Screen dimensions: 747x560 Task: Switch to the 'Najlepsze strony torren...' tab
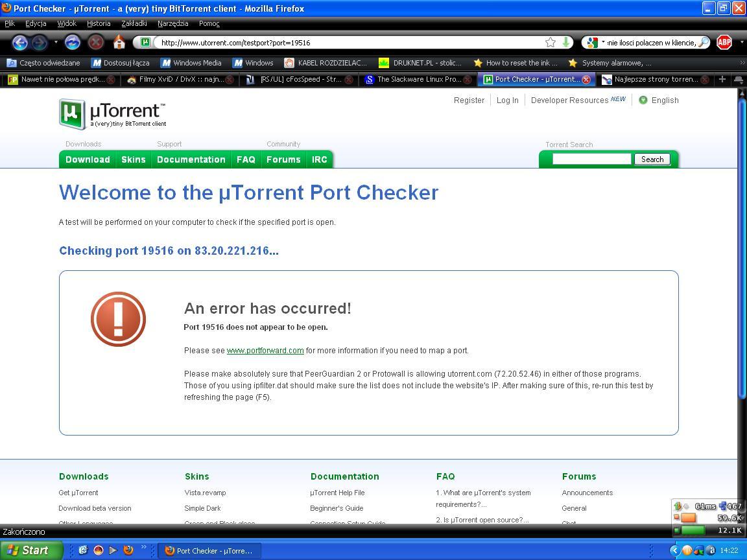click(655, 80)
